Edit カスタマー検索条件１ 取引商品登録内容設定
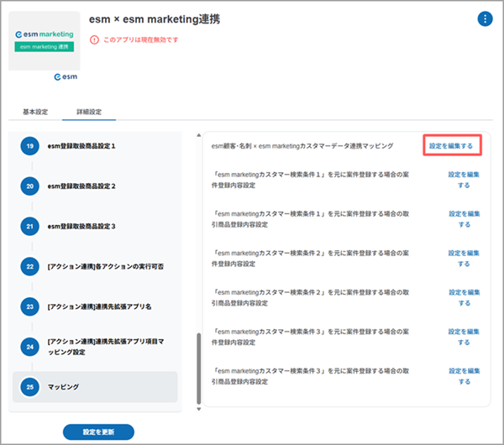Screen dimensions: 504x445 coord(465,219)
